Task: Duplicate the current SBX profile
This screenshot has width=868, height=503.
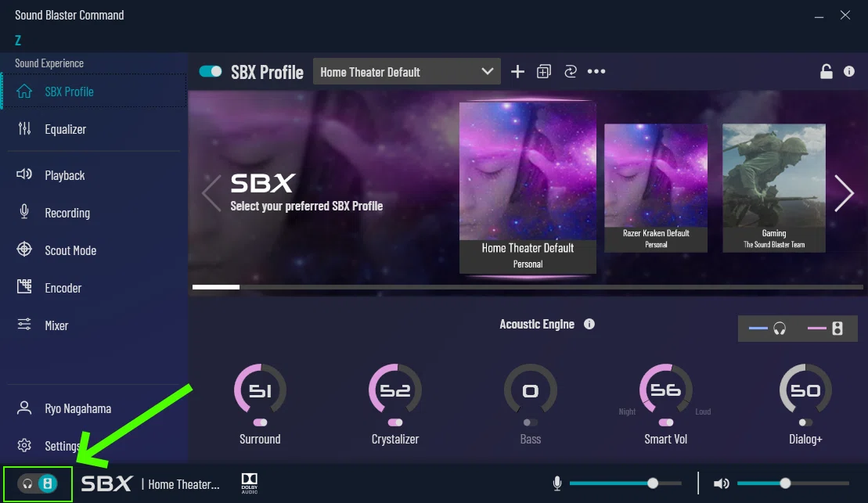Action: [x=544, y=71]
